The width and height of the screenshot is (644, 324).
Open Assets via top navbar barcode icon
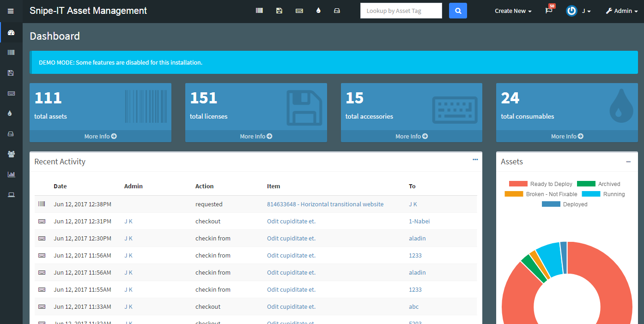(x=259, y=11)
